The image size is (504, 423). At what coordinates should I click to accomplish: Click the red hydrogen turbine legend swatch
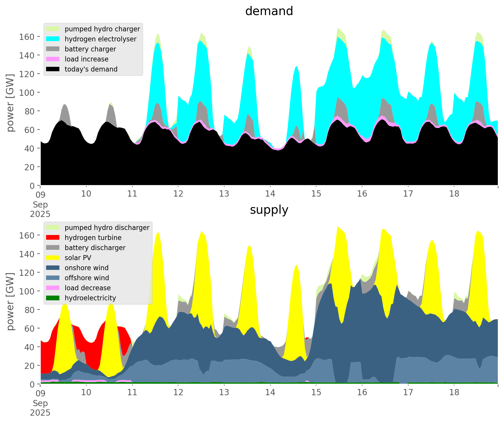(x=53, y=238)
